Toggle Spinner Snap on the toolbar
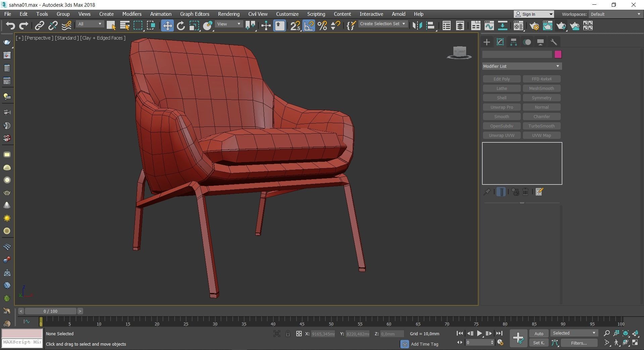 coord(336,26)
